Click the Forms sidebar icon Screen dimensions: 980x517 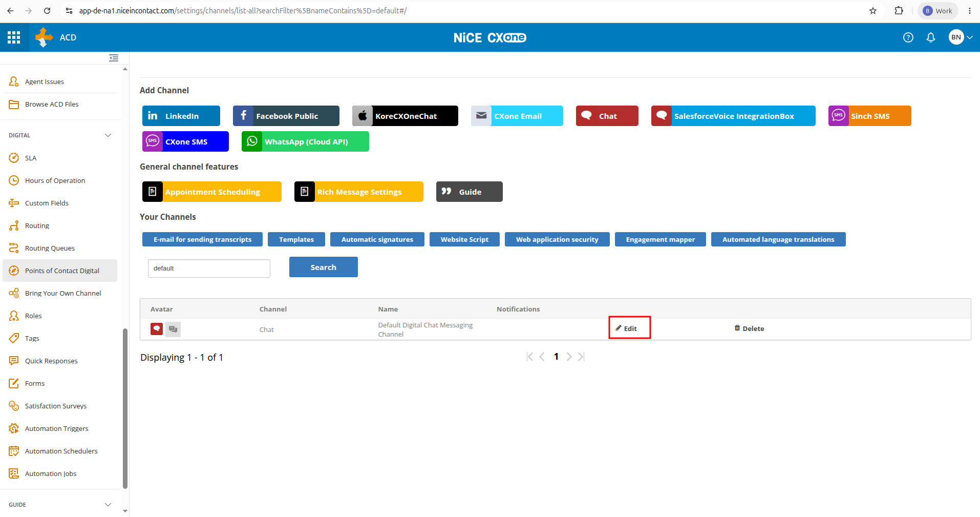(x=14, y=383)
